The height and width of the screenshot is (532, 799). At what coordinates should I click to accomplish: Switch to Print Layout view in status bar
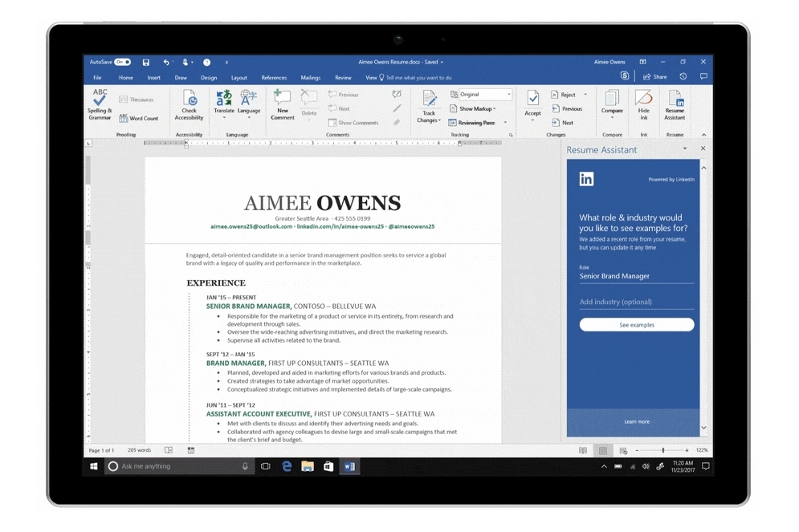[x=603, y=450]
